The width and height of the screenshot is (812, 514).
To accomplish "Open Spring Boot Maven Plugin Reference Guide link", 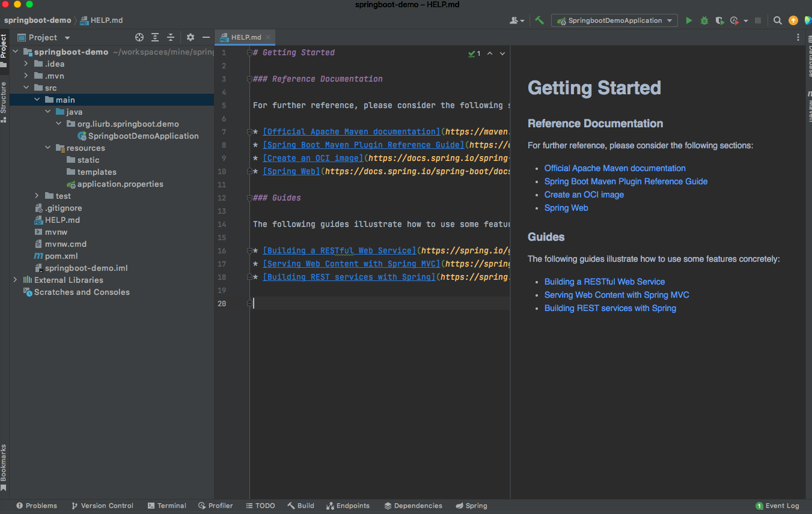I will pos(626,181).
